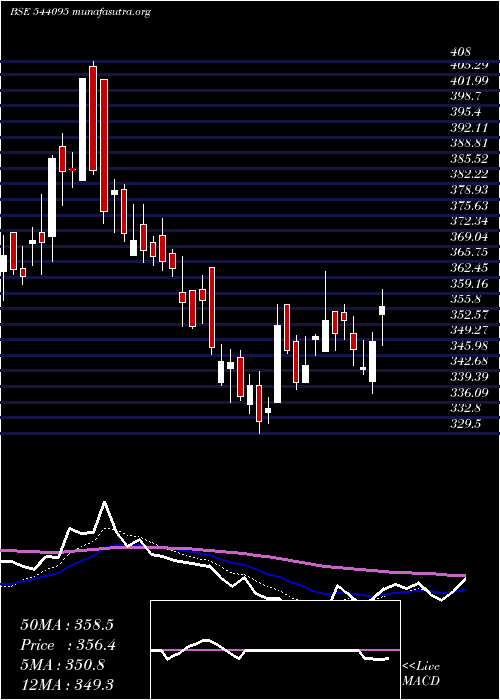500x700 pixels.
Task: Click the tallest white candle near the peak
Action: click(83, 129)
